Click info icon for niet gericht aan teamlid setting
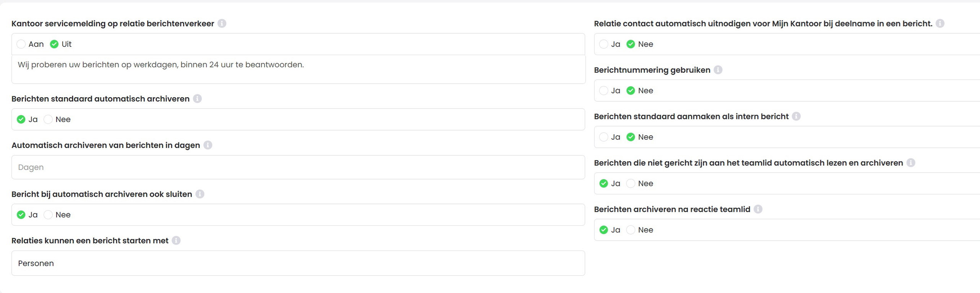Image resolution: width=980 pixels, height=293 pixels. coord(911,163)
